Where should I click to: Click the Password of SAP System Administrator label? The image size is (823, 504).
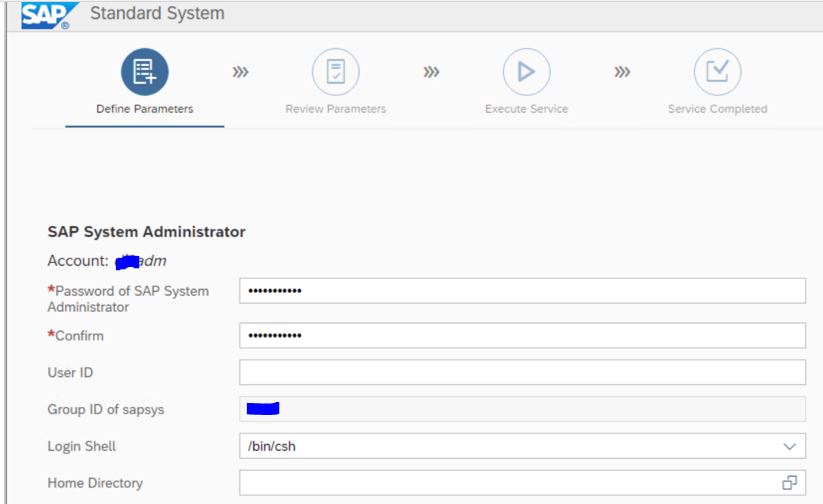128,299
